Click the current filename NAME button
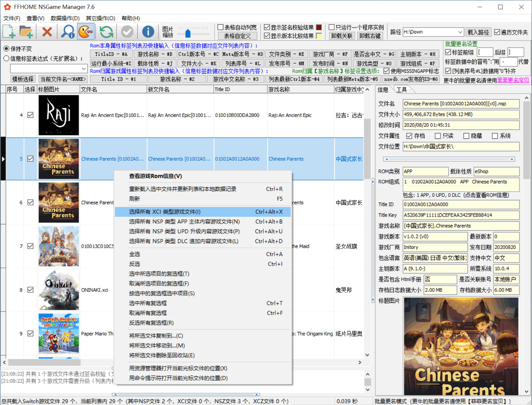This screenshot has width=532, height=405. pyautogui.click(x=63, y=79)
